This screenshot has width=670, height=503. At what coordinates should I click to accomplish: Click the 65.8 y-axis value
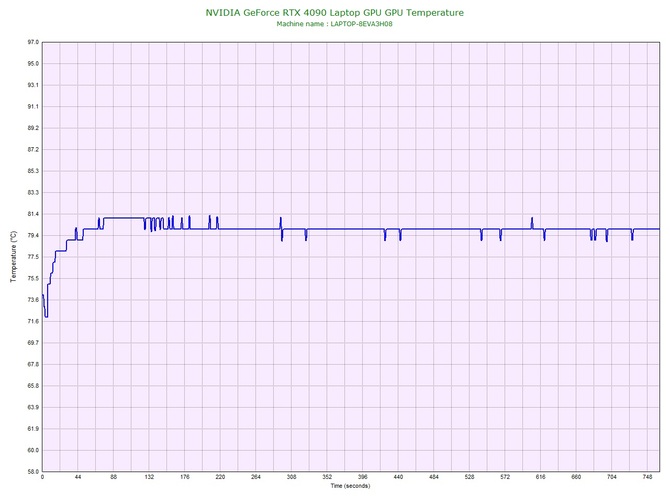click(33, 386)
